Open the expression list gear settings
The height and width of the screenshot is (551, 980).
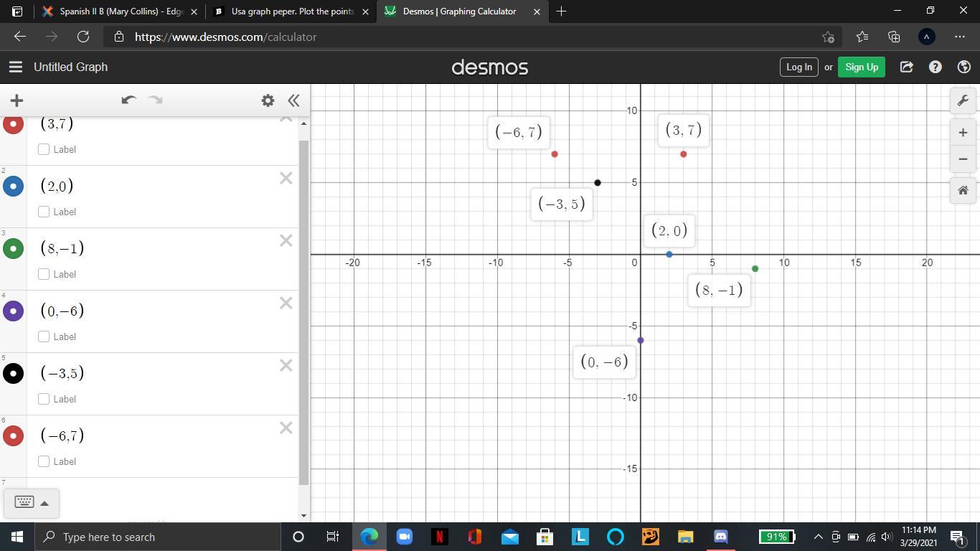pos(268,100)
